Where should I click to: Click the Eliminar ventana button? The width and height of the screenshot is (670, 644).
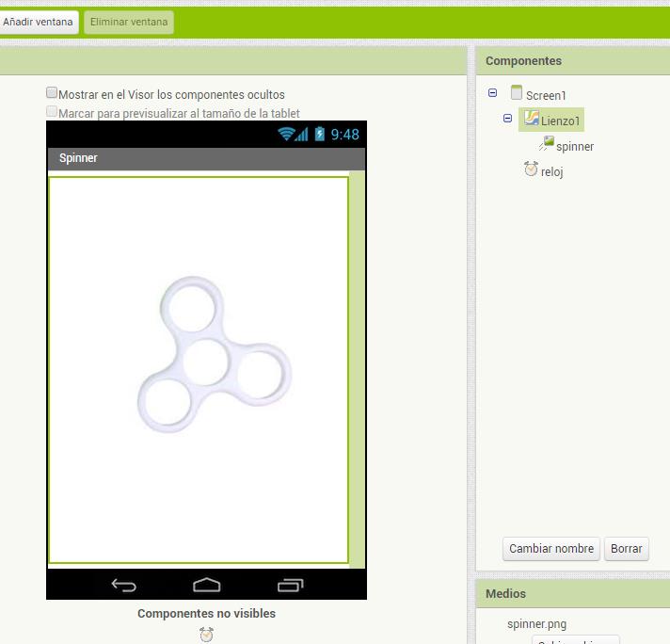click(129, 22)
